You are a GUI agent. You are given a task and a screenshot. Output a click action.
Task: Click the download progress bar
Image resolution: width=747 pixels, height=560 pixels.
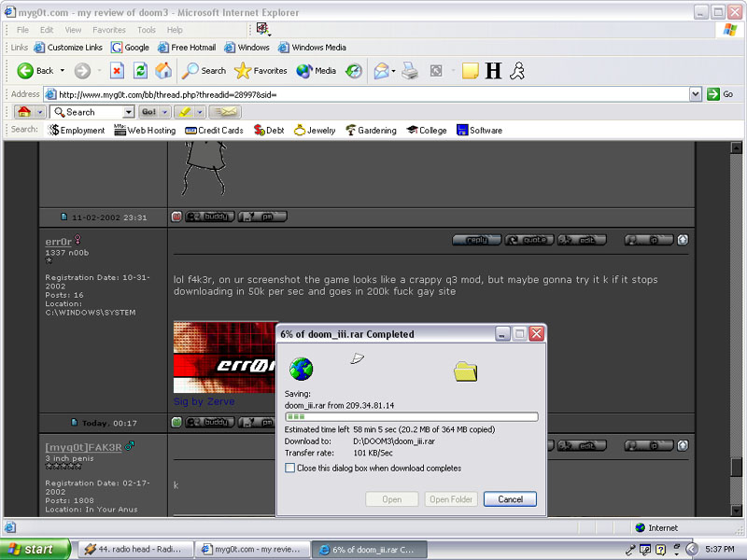pos(412,416)
